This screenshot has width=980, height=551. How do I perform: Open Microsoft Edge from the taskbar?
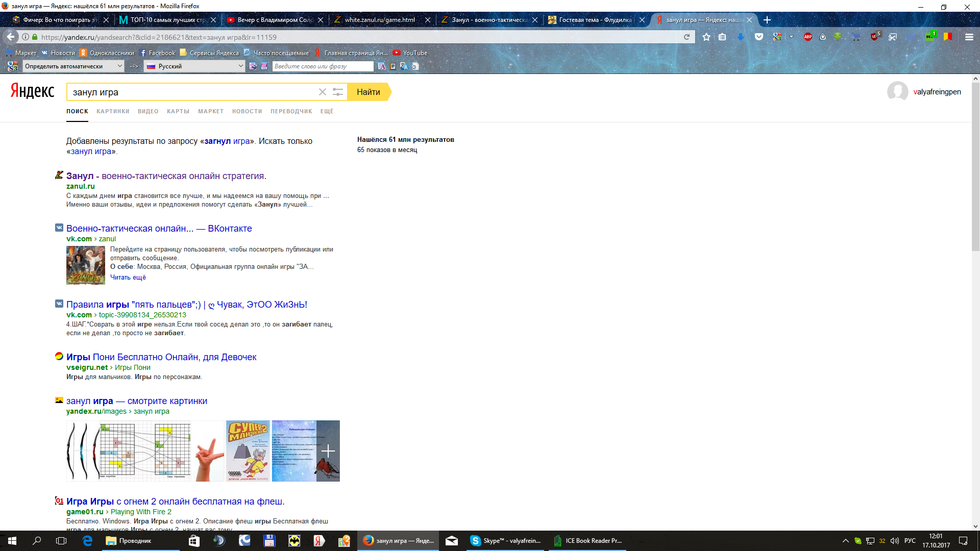tap(87, 541)
